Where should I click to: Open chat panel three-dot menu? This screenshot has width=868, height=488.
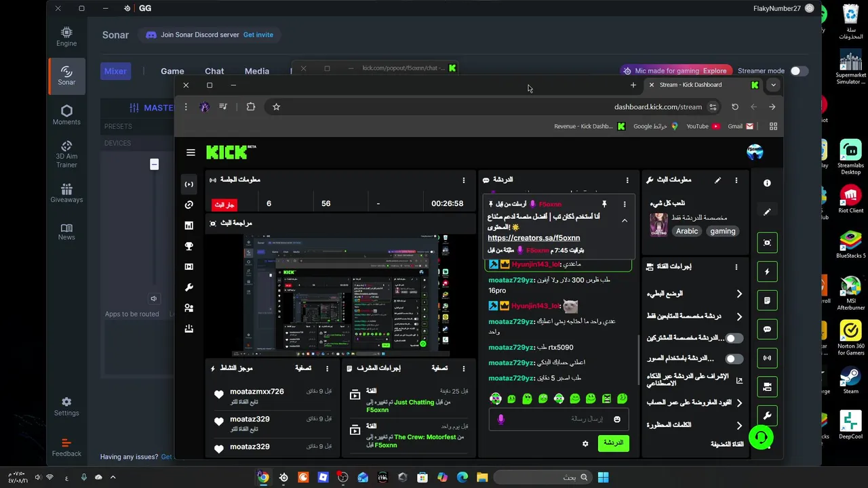tap(627, 180)
